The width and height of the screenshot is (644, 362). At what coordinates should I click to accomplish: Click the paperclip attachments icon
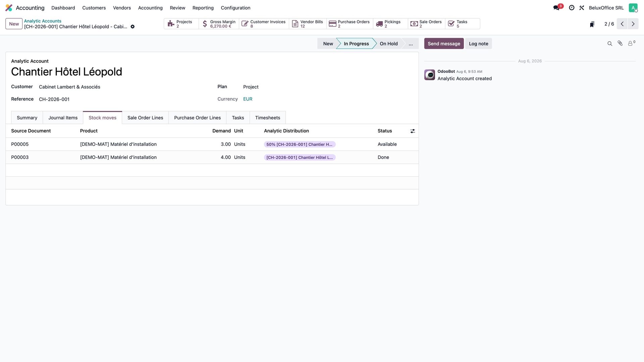pyautogui.click(x=620, y=44)
